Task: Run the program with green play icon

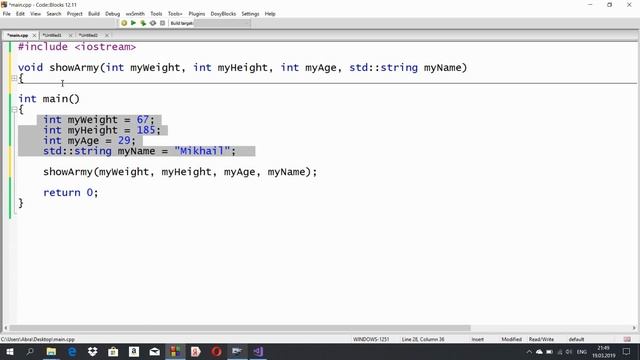Action: point(133,23)
